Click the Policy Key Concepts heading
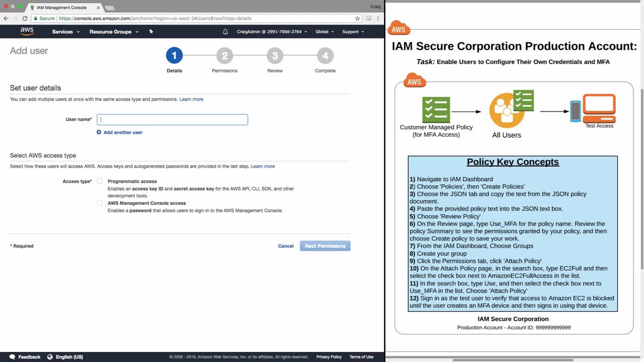 tap(513, 162)
